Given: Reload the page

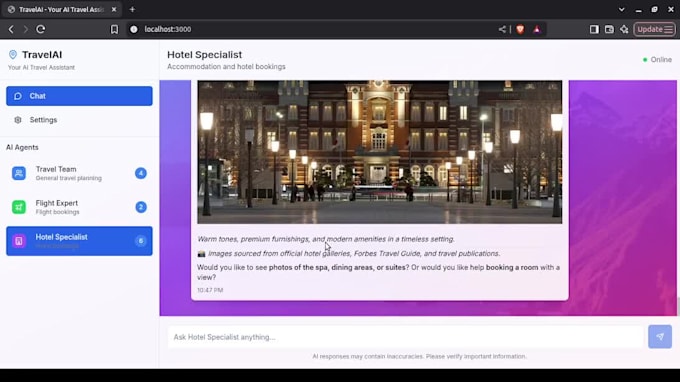Looking at the screenshot, I should point(41,29).
